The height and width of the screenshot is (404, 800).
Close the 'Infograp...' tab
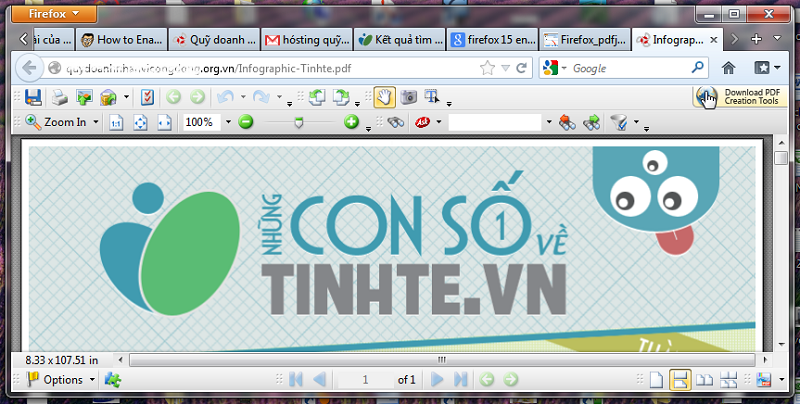[714, 39]
